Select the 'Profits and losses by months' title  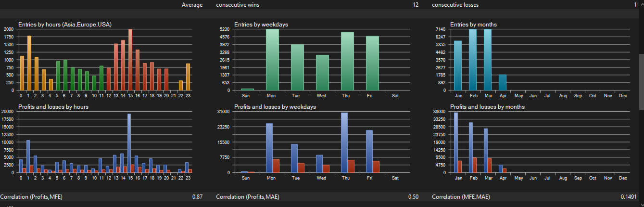pyautogui.click(x=487, y=107)
